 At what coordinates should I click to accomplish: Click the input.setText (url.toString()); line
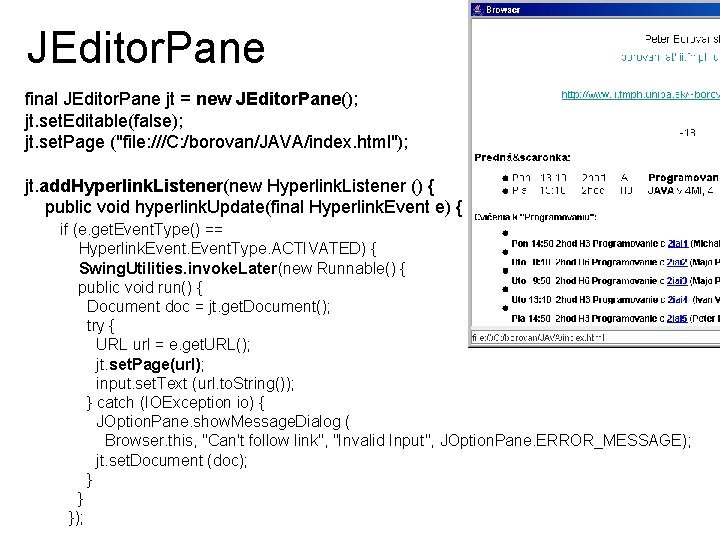tap(195, 383)
